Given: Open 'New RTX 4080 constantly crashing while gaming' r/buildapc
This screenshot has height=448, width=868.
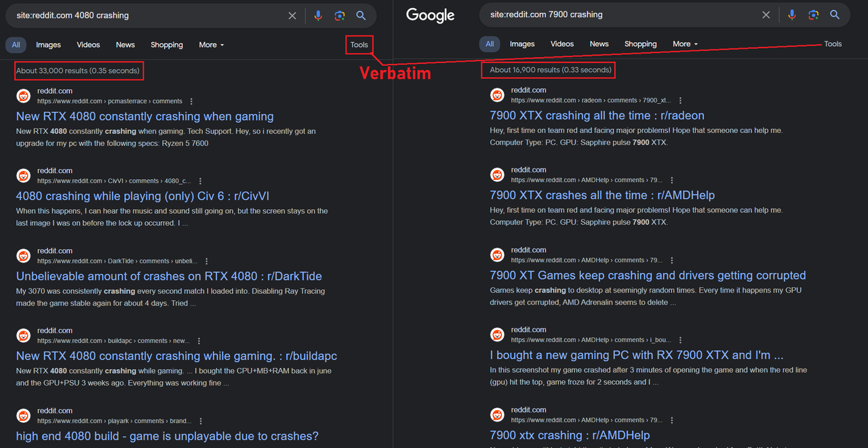Looking at the screenshot, I should pyautogui.click(x=176, y=356).
